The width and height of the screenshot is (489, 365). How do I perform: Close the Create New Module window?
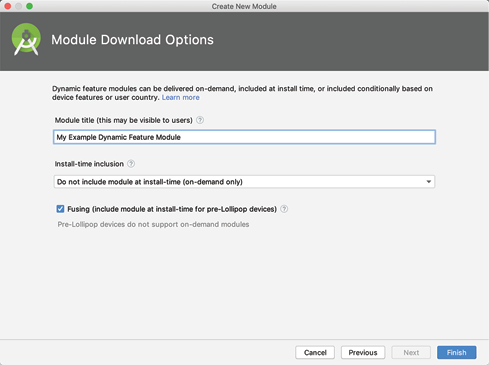[7, 6]
